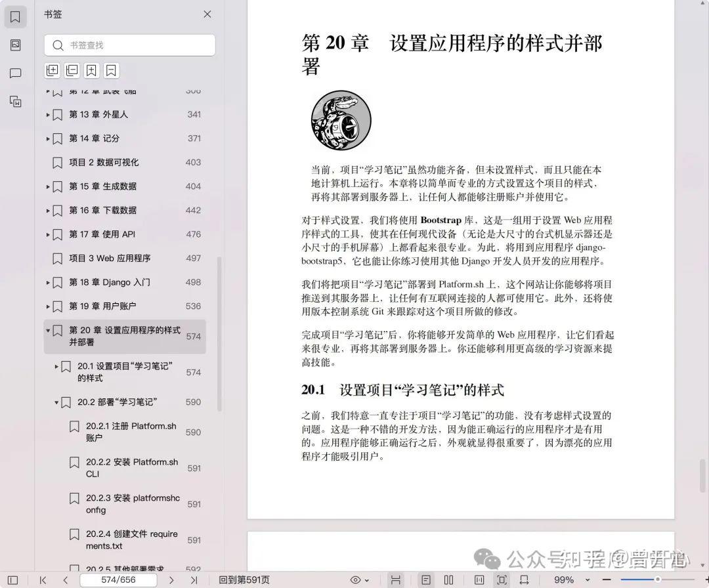The image size is (709, 588).
Task: Click 回到第591页 to return to page 591
Action: click(243, 580)
